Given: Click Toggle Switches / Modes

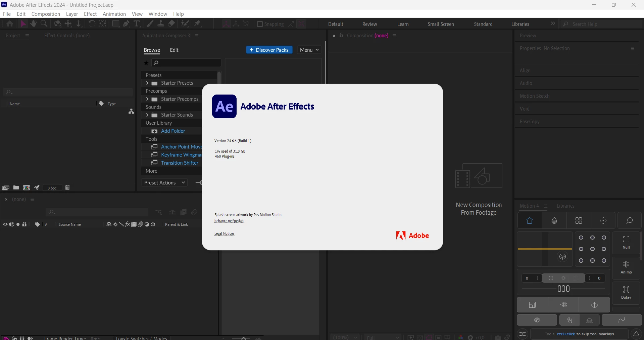Looking at the screenshot, I should point(141,338).
